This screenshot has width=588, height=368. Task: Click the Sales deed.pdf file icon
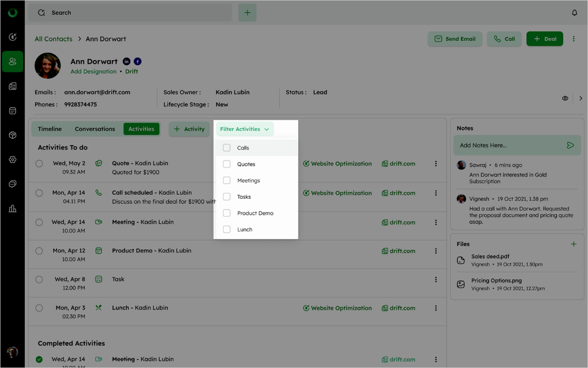[461, 260]
